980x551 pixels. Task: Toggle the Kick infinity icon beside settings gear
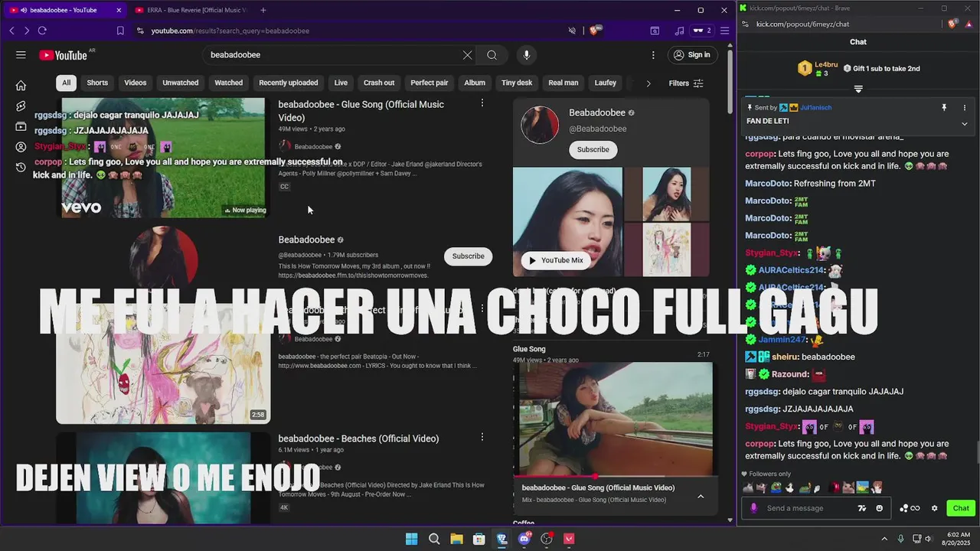[x=915, y=508]
